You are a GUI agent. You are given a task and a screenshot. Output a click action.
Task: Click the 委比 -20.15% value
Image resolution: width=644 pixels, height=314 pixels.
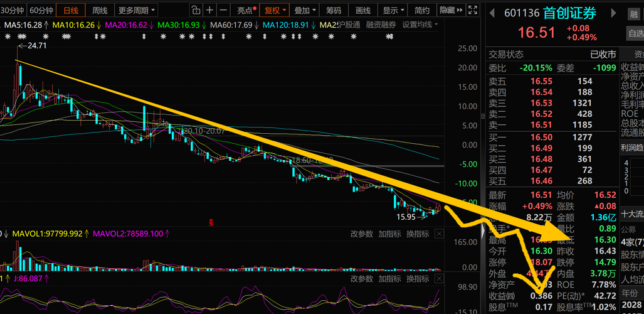536,68
